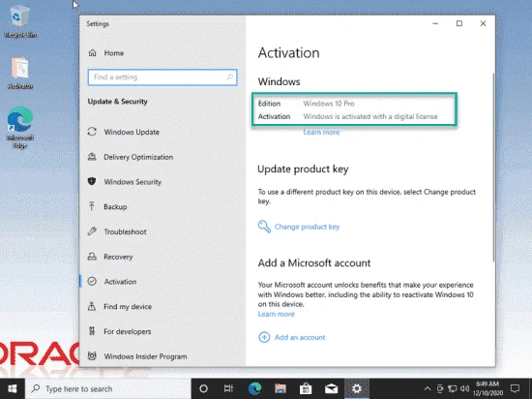
Task: Open the Microsoft Edge desktop shortcut
Action: click(20, 127)
